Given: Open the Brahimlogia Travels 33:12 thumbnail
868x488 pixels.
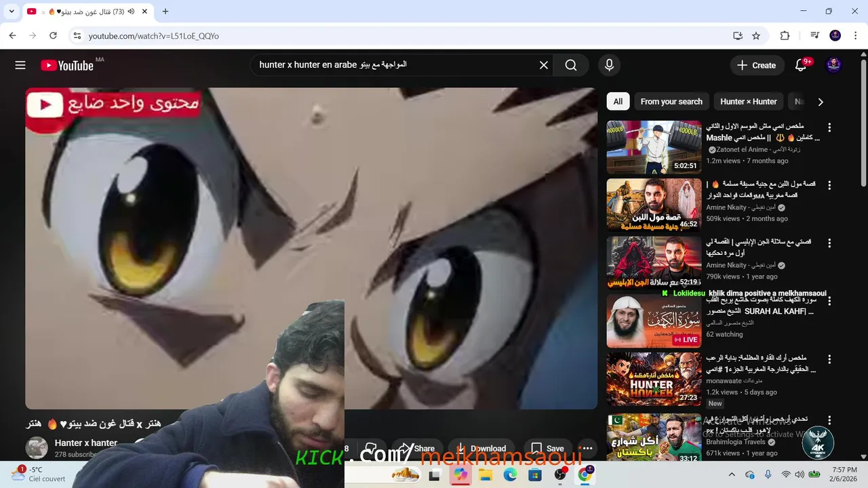Looking at the screenshot, I should pyautogui.click(x=654, y=437).
